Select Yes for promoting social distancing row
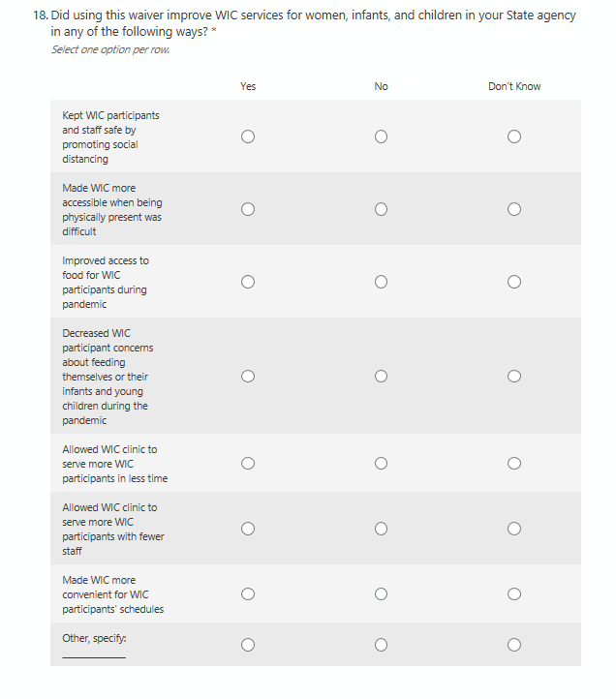This screenshot has width=616, height=699. 248,137
